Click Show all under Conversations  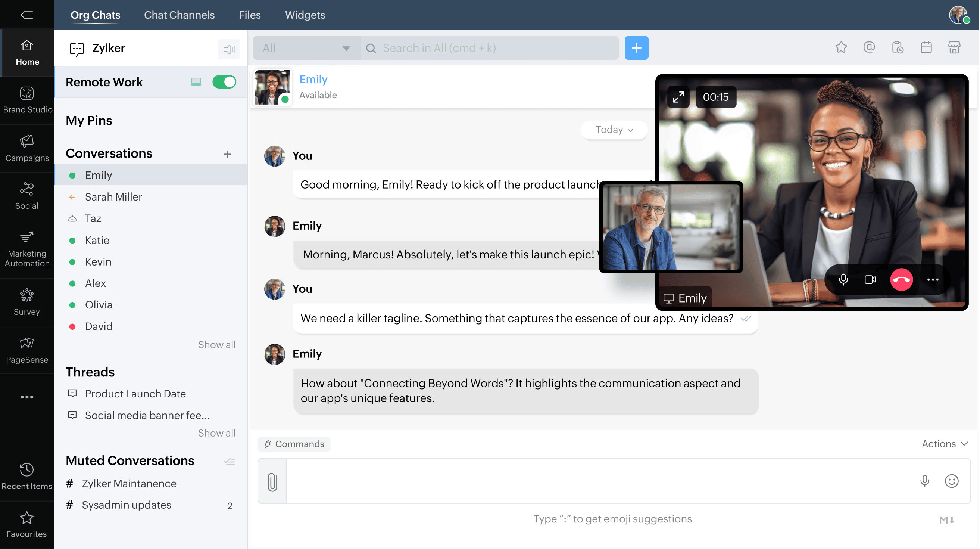(216, 345)
